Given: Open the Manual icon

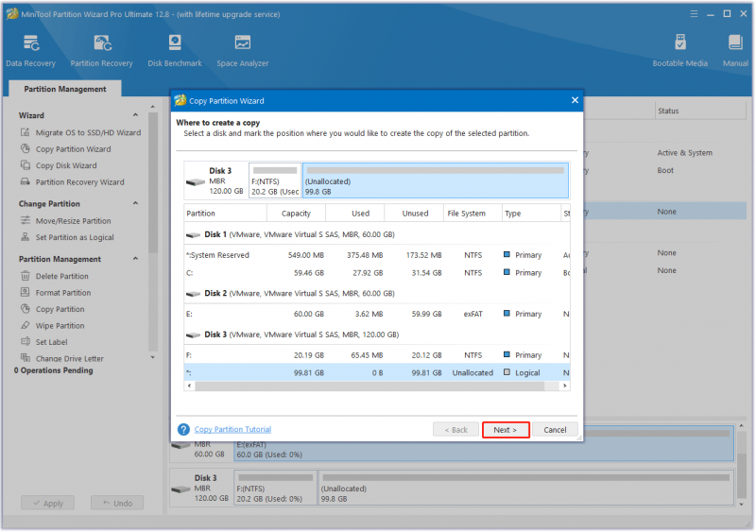Looking at the screenshot, I should coord(735,51).
